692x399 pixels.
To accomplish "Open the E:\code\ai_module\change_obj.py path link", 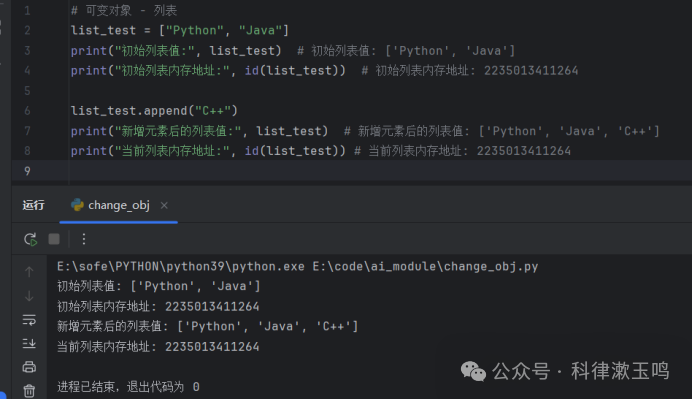I will [425, 267].
